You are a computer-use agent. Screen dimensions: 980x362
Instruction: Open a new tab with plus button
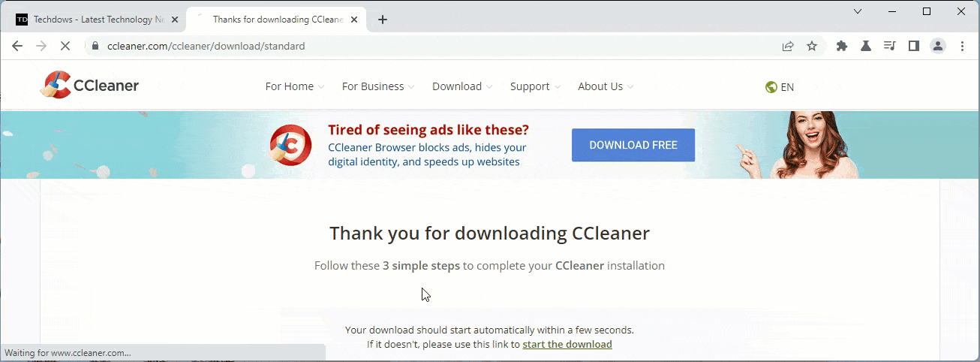pyautogui.click(x=383, y=20)
